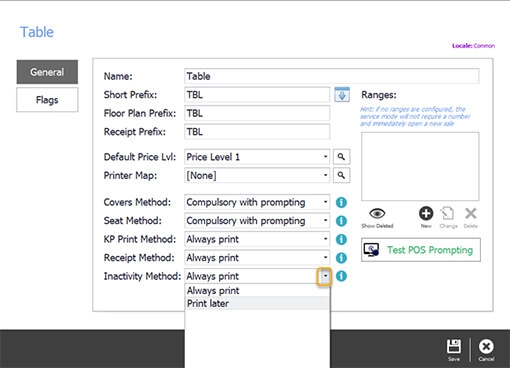Expand the Seat Method dropdown

[325, 221]
